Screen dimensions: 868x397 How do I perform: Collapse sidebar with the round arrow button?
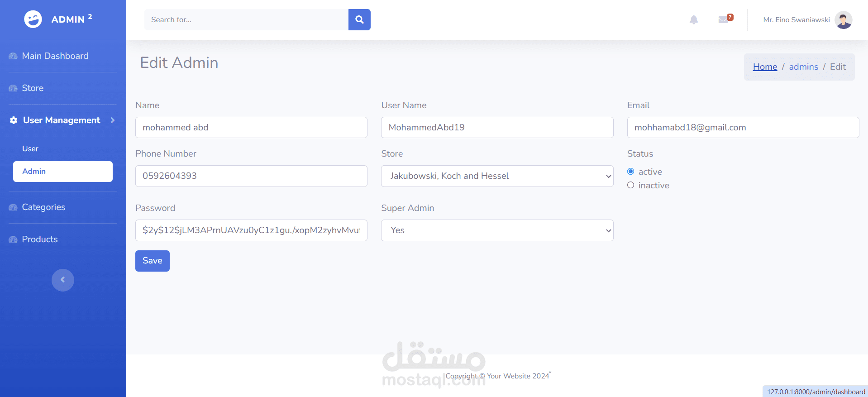(x=63, y=280)
